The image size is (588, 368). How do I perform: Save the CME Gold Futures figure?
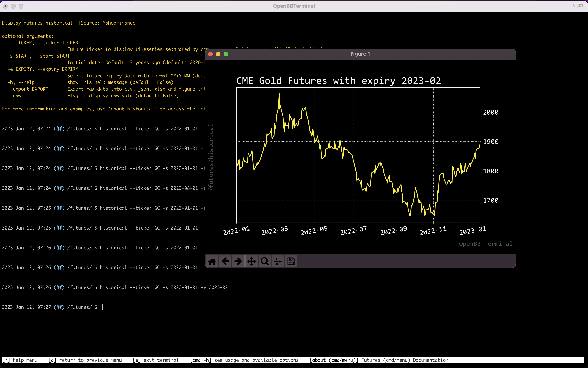(291, 261)
